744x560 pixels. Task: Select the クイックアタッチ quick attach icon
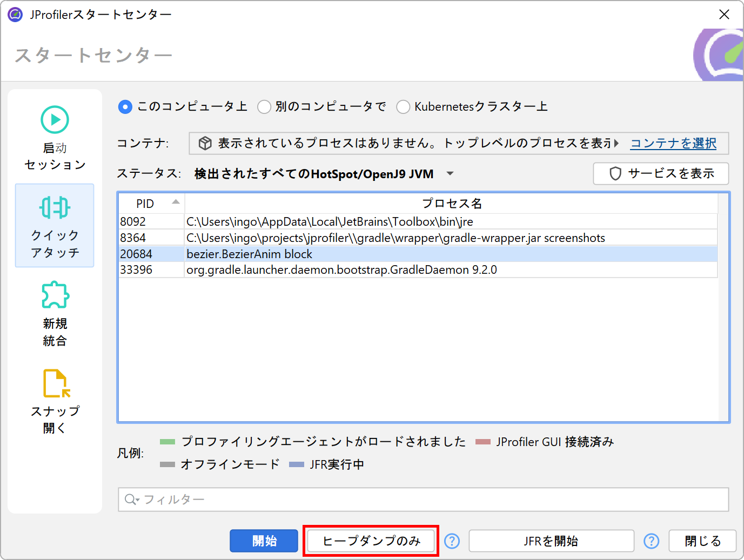(x=55, y=207)
